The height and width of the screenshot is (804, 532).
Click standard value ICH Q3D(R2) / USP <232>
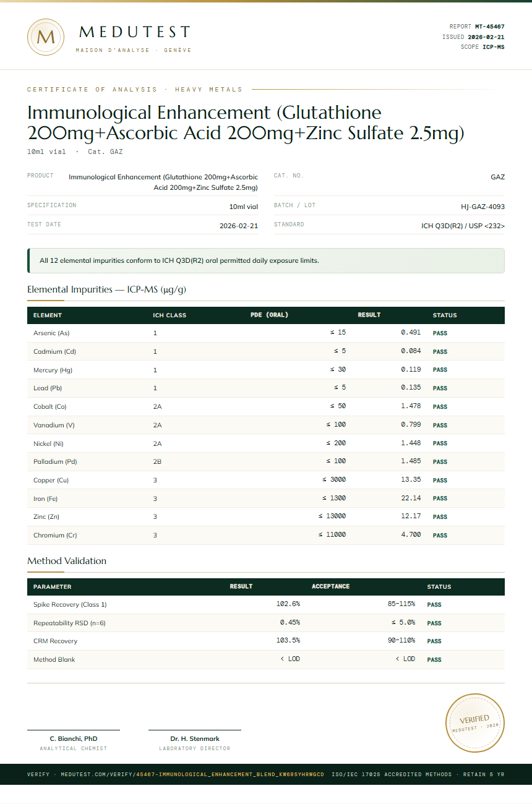pyautogui.click(x=463, y=226)
